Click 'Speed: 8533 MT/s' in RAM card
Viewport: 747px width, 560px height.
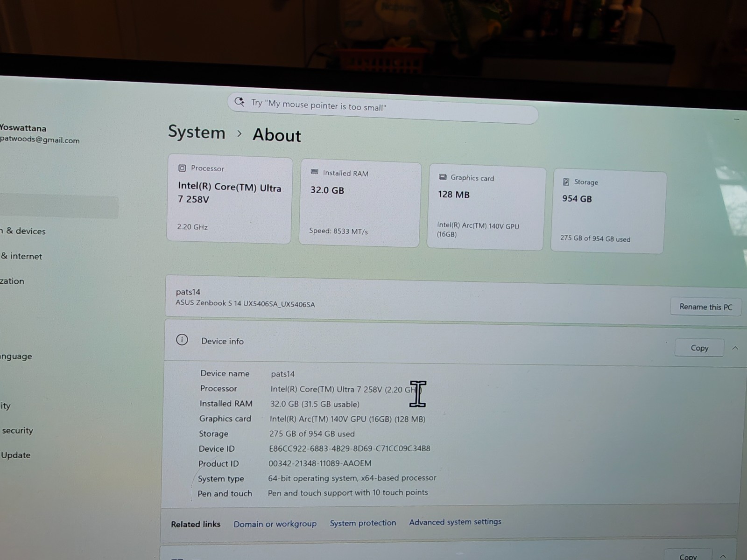338,231
